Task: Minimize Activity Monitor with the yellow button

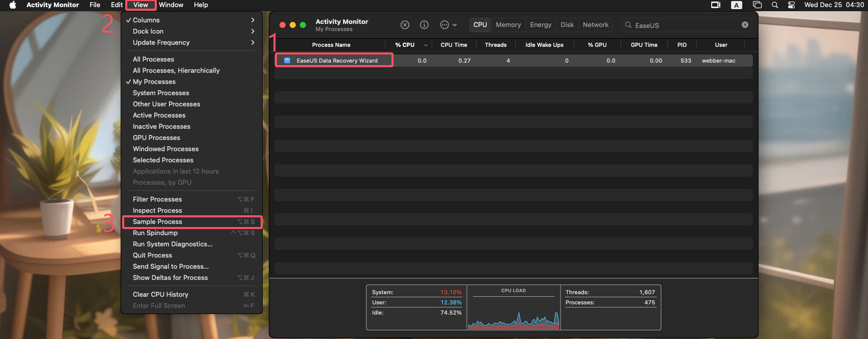Action: pos(293,25)
